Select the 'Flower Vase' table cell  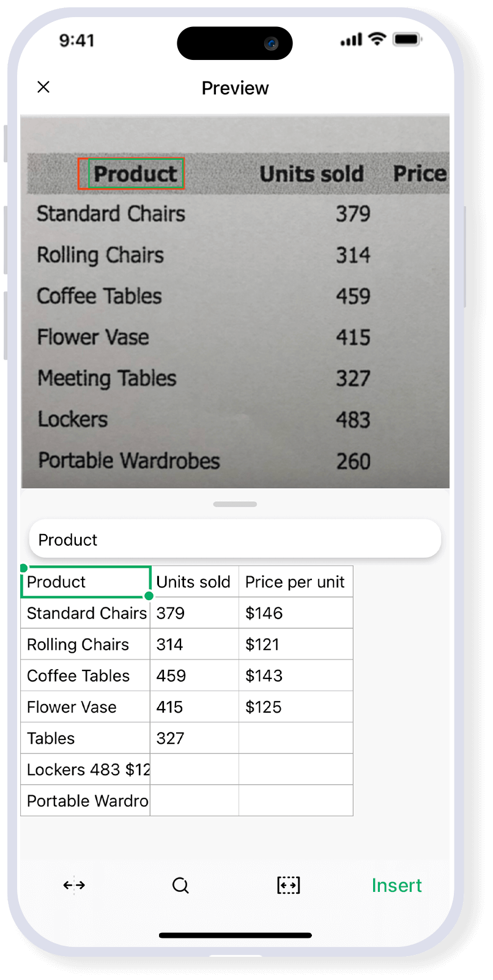[x=86, y=707]
